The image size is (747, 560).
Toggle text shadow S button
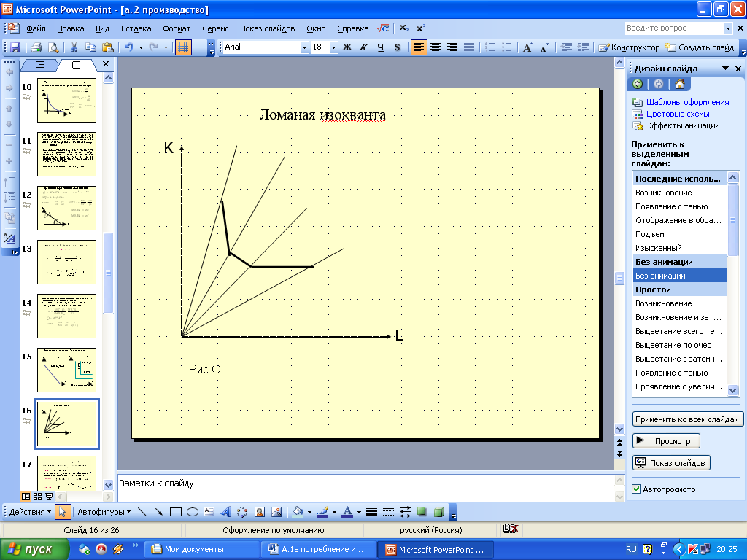point(398,47)
